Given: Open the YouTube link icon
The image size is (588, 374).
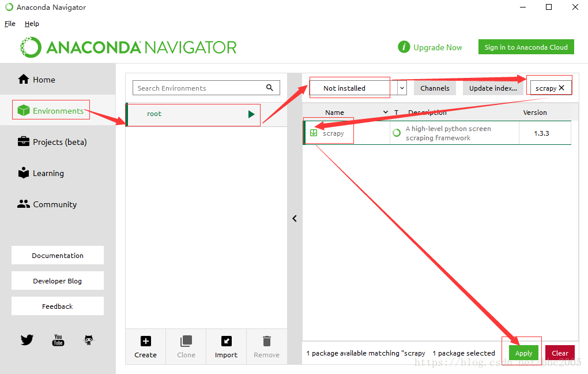Looking at the screenshot, I should point(58,340).
